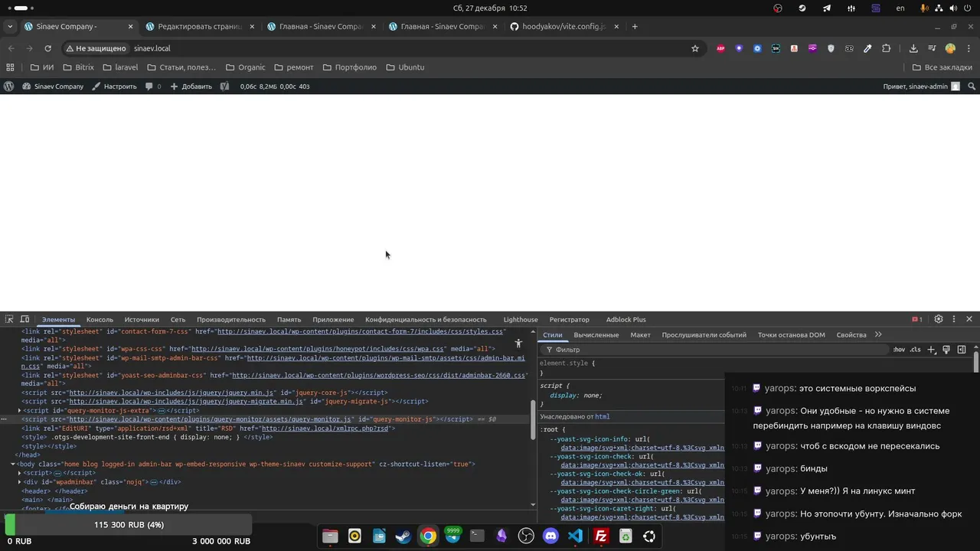Image resolution: width=980 pixels, height=551 pixels.
Task: Toggle :hov element state button
Action: point(899,350)
